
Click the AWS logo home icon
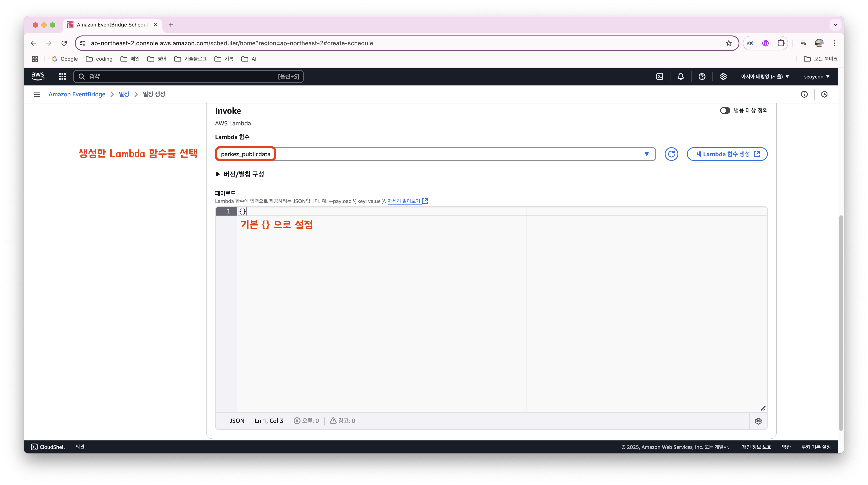(x=38, y=76)
